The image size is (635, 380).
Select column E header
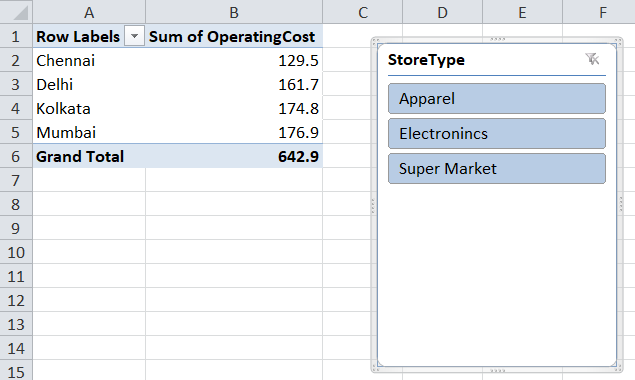point(522,12)
